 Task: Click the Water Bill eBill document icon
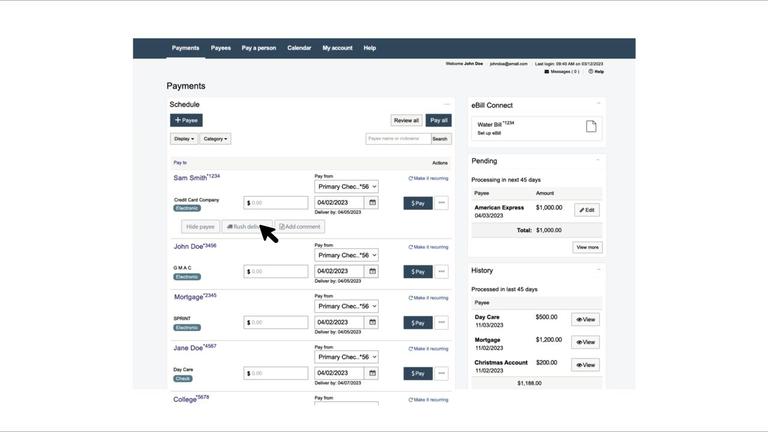591,127
